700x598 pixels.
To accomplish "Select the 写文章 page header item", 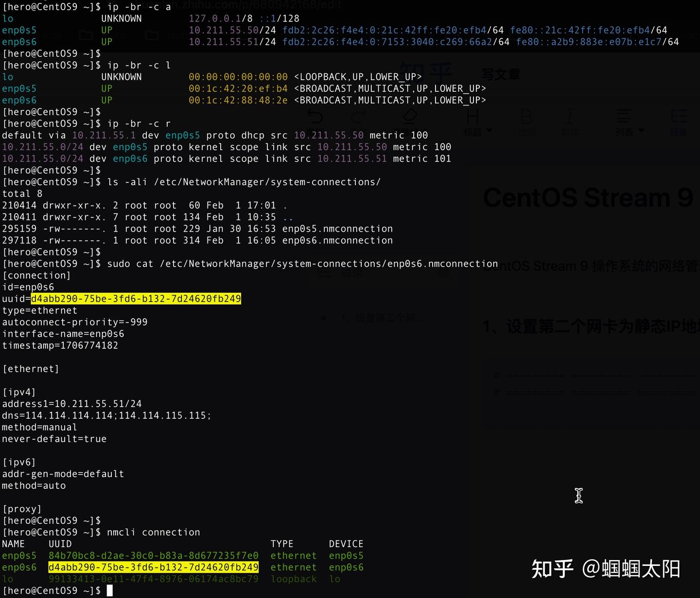I will [502, 74].
